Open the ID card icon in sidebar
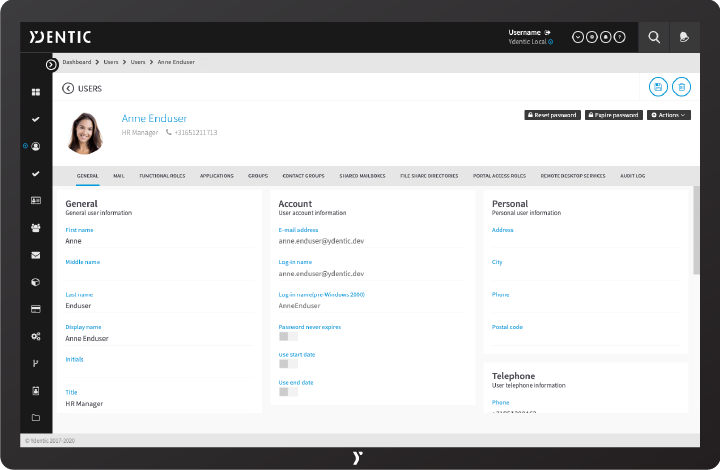Viewport: 720px width, 470px height. [x=36, y=201]
